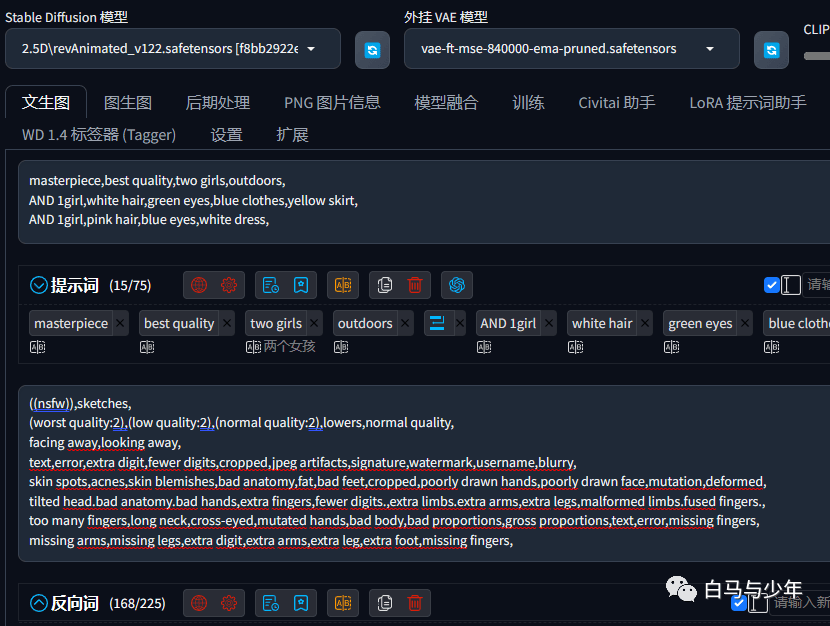Open prompt favorites bookmark icon
Image resolution: width=830 pixels, height=626 pixels.
[x=301, y=285]
